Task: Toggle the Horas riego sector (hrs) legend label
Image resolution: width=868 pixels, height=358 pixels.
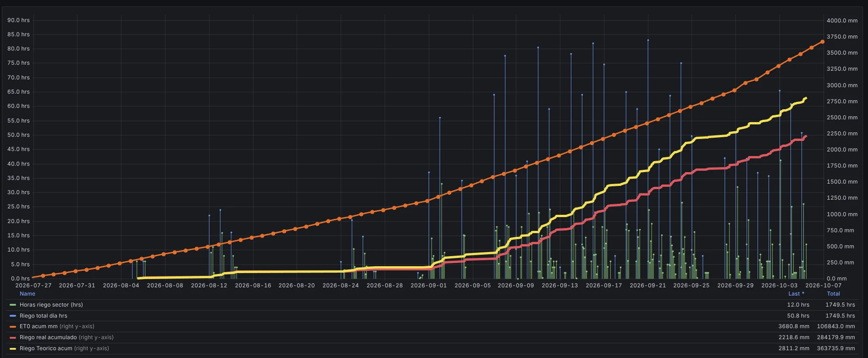Action: coord(51,305)
